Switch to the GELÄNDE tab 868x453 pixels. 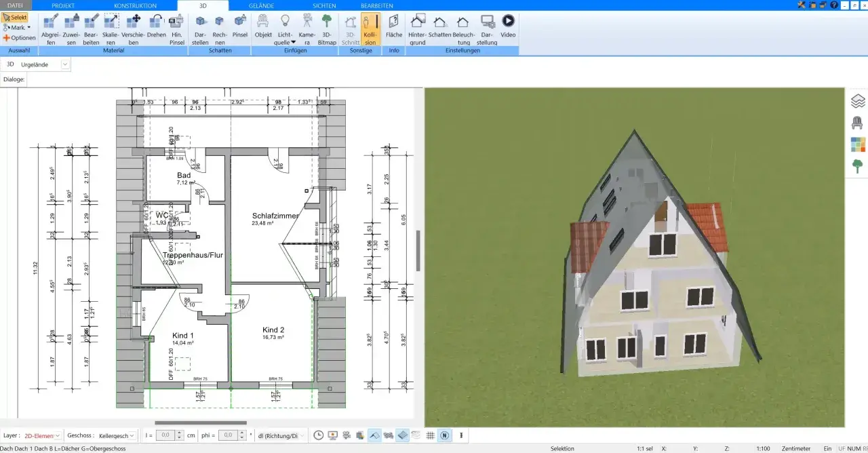262,5
